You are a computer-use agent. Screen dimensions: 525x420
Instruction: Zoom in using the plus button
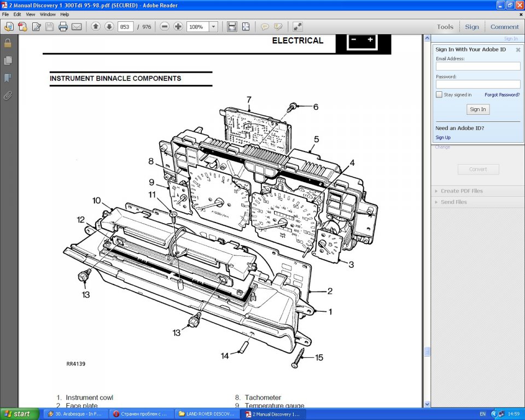point(178,27)
